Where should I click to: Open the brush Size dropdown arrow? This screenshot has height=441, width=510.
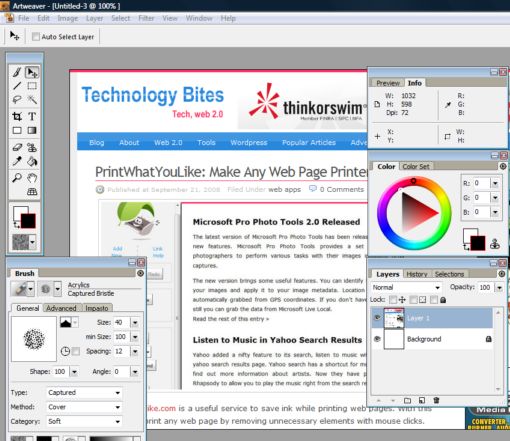(135, 322)
